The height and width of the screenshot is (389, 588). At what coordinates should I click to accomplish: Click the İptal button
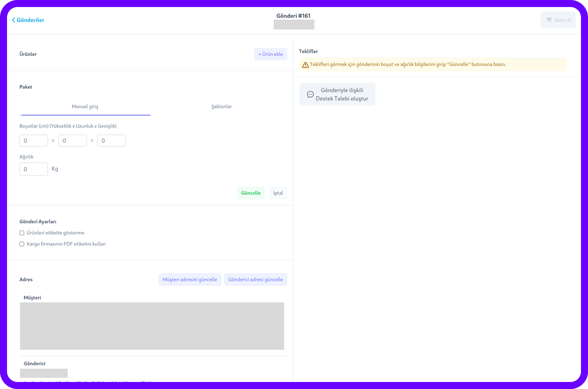(278, 193)
